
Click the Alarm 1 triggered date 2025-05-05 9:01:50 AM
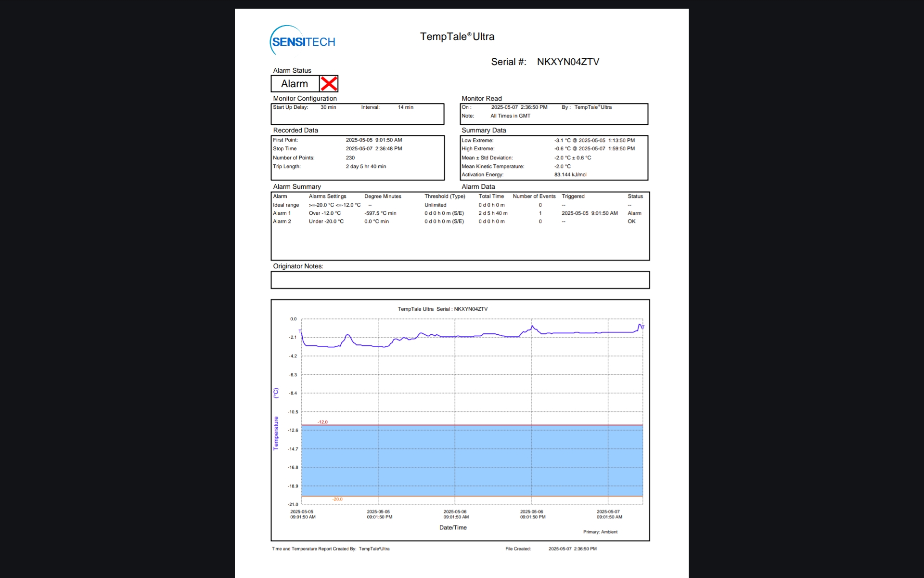point(590,213)
